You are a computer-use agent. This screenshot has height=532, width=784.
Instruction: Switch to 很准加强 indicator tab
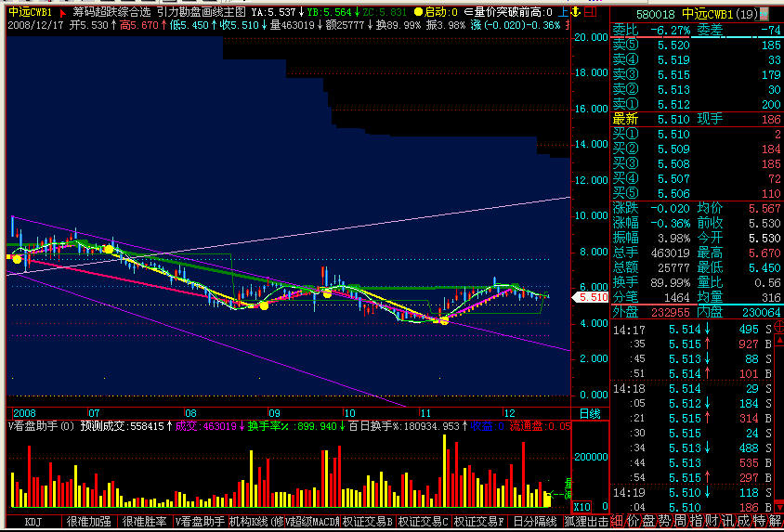tap(88, 522)
